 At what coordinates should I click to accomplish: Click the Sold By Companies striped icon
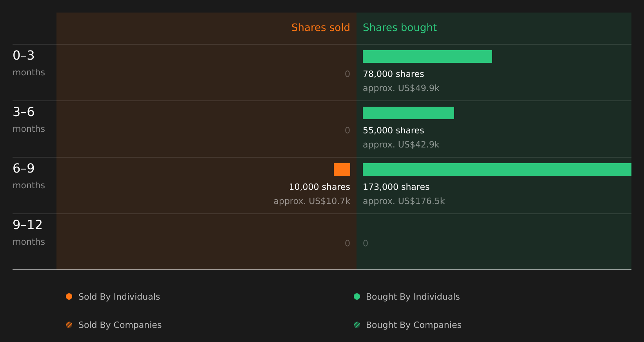tap(69, 325)
